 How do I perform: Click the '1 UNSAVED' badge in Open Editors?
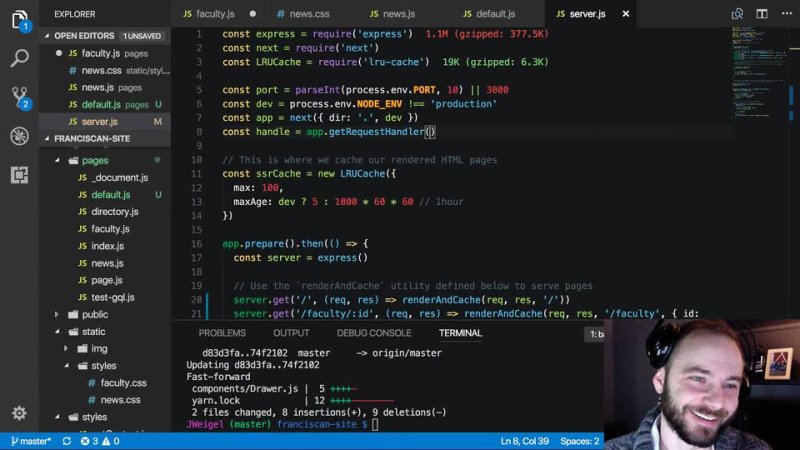[x=142, y=36]
